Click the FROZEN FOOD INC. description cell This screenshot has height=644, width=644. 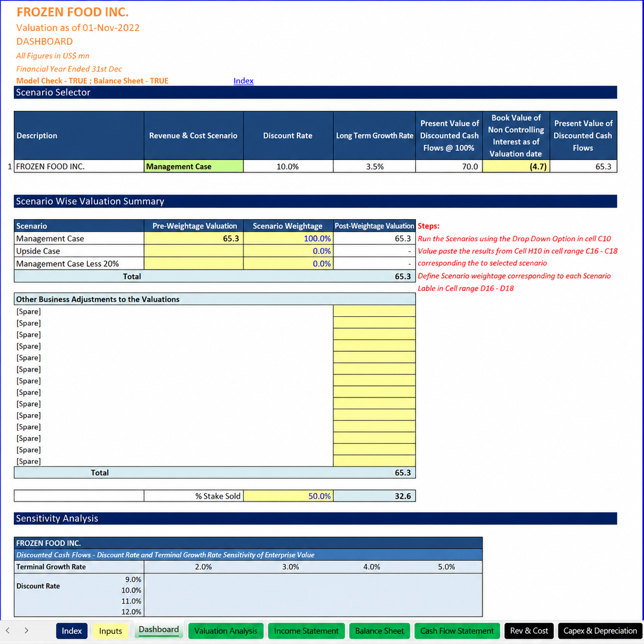[x=79, y=166]
